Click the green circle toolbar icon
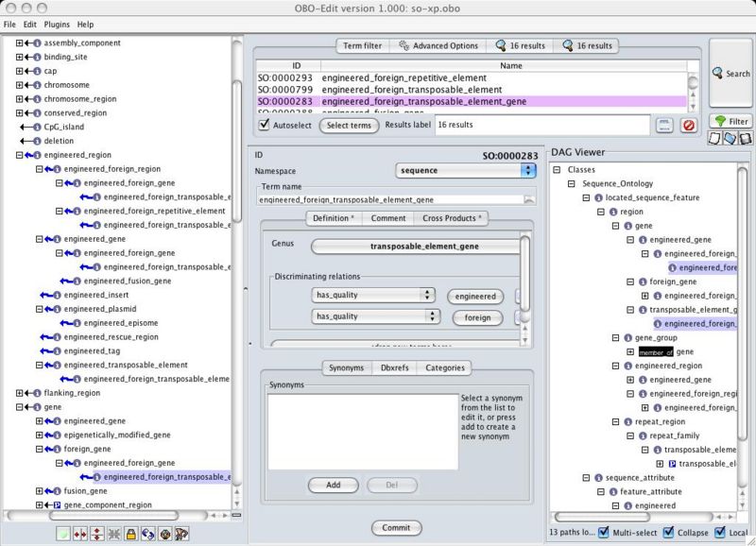The height and width of the screenshot is (546, 756). (x=63, y=534)
